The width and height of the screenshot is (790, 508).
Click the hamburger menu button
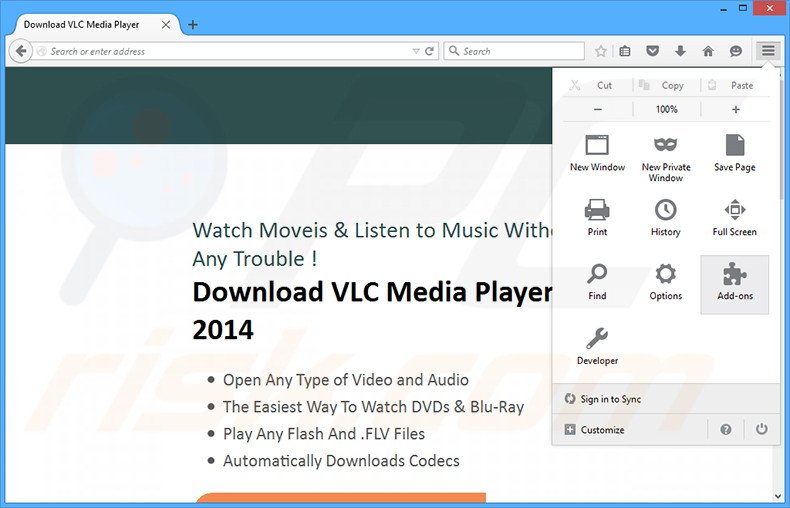click(x=768, y=51)
